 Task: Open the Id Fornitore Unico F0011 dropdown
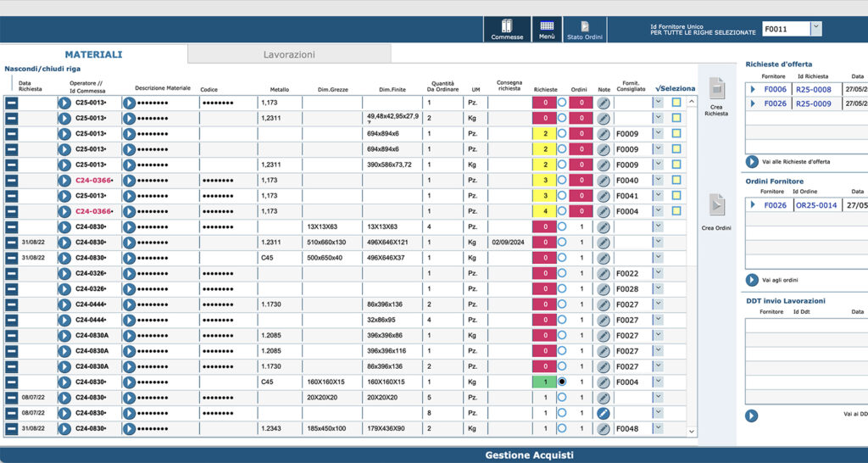tap(816, 29)
